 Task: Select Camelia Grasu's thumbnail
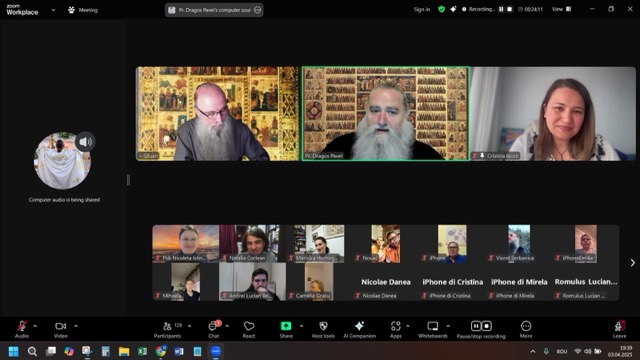click(319, 282)
